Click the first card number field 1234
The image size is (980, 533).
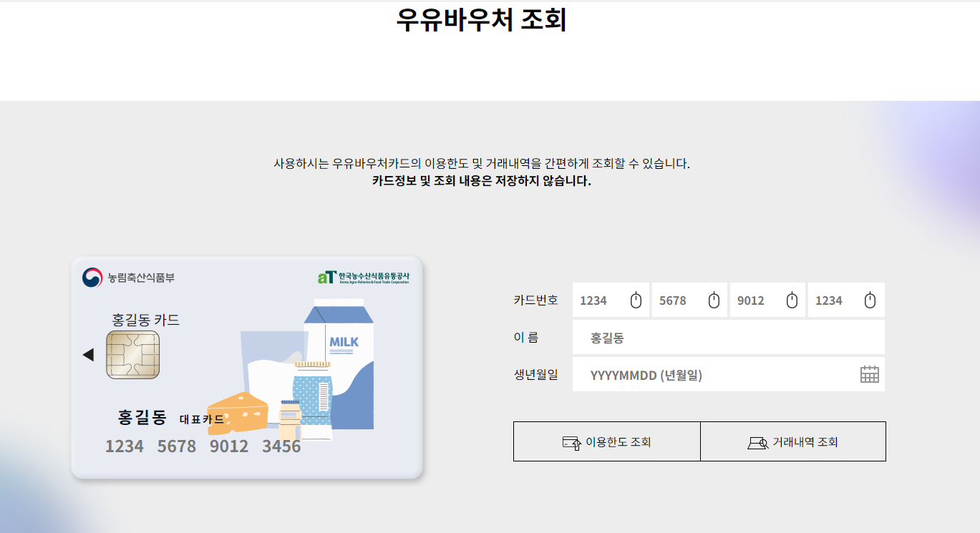[x=611, y=300]
